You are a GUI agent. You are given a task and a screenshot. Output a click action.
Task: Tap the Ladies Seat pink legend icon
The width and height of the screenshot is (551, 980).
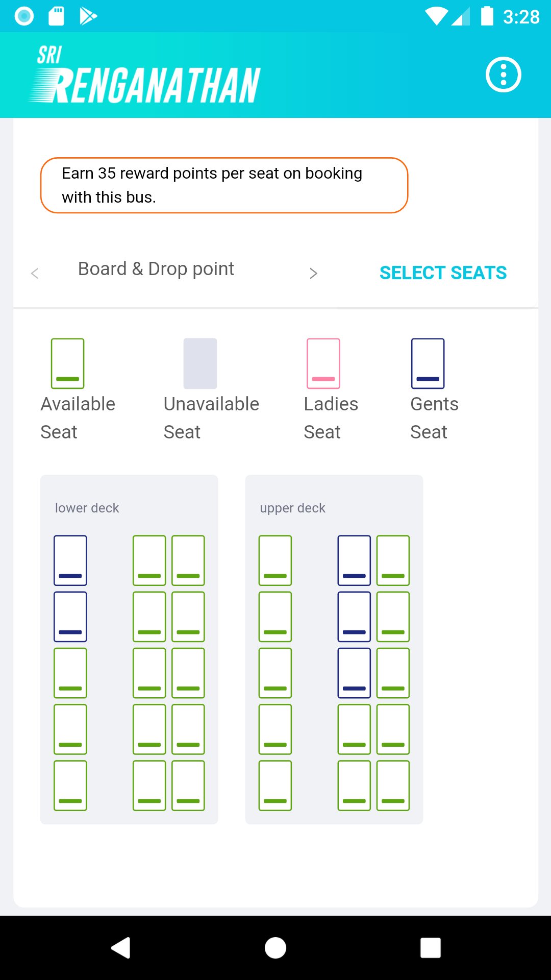323,363
